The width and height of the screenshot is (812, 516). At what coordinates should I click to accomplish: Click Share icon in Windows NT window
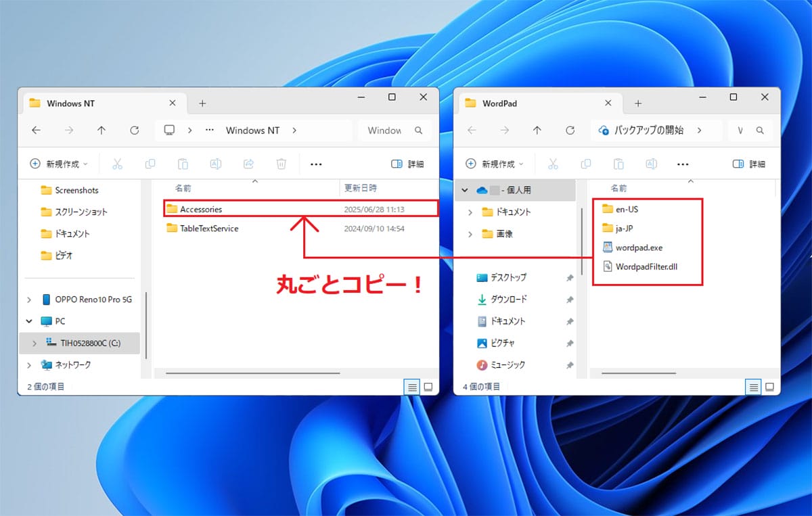248,164
